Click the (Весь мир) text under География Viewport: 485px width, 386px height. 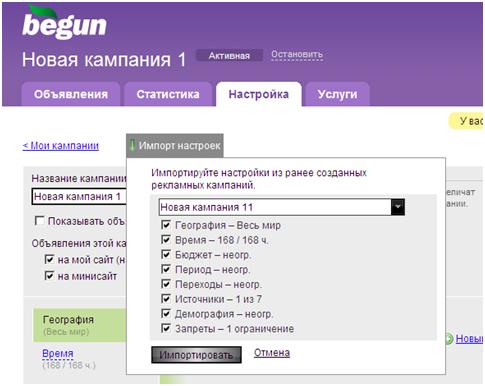(66, 332)
